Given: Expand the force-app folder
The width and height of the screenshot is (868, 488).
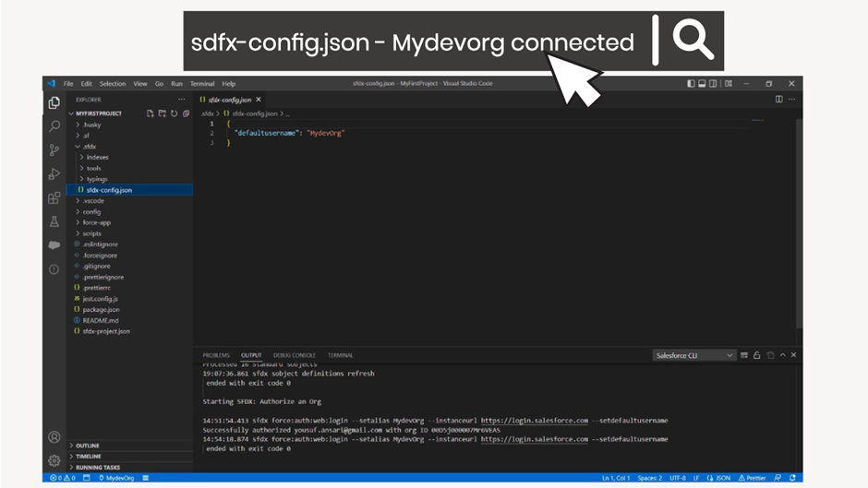Looking at the screenshot, I should [x=129, y=222].
